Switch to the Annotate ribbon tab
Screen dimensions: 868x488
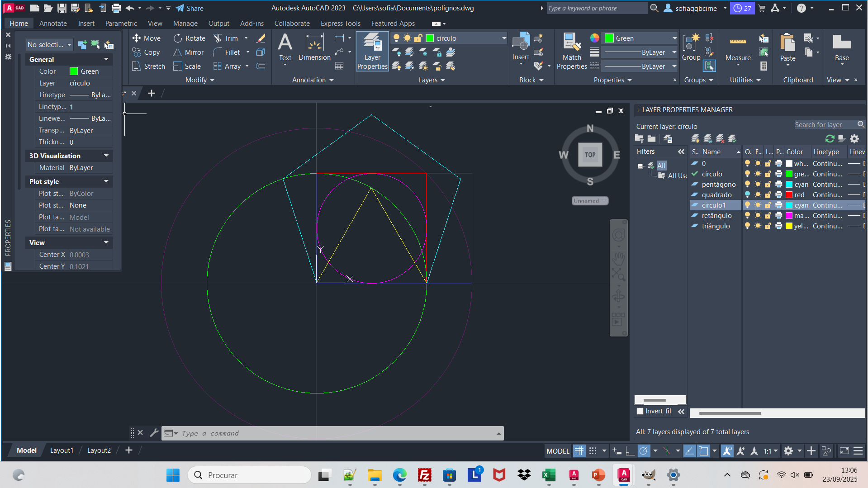[53, 24]
